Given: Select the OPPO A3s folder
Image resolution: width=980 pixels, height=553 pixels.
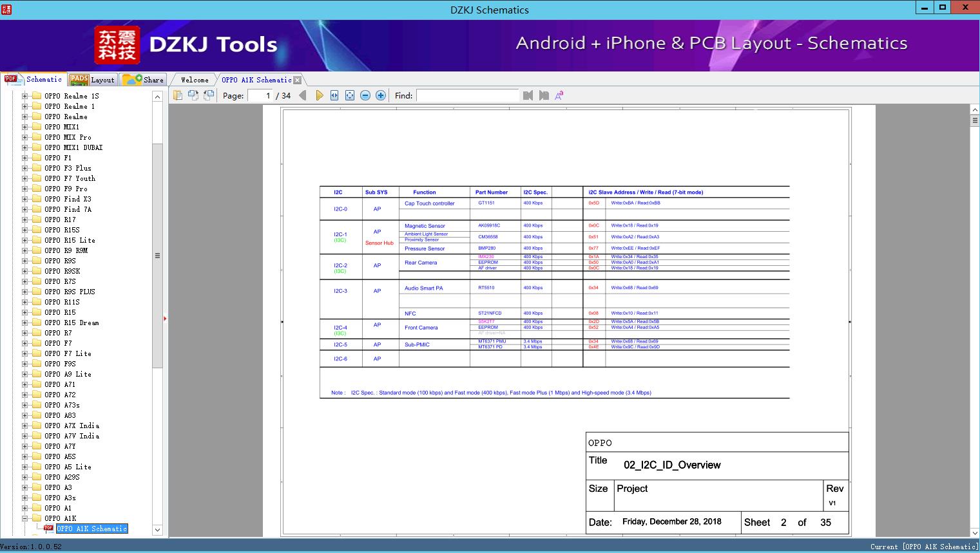Looking at the screenshot, I should (60, 498).
